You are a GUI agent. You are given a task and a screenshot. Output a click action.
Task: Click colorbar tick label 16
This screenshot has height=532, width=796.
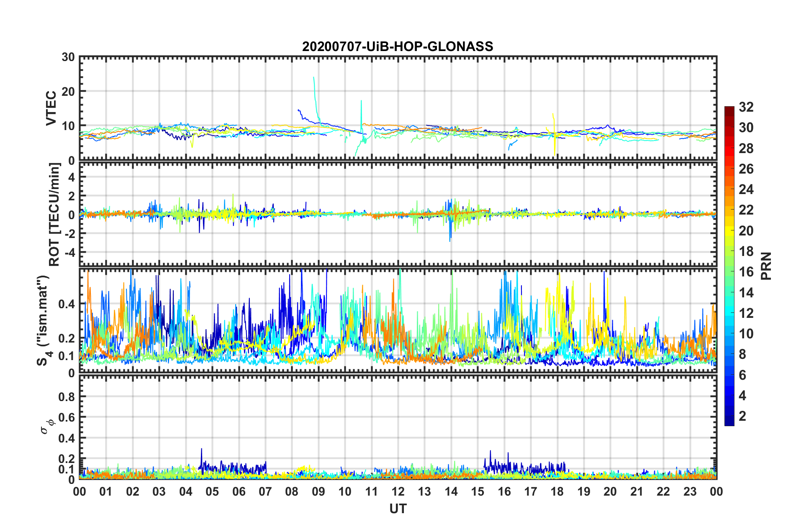746,272
